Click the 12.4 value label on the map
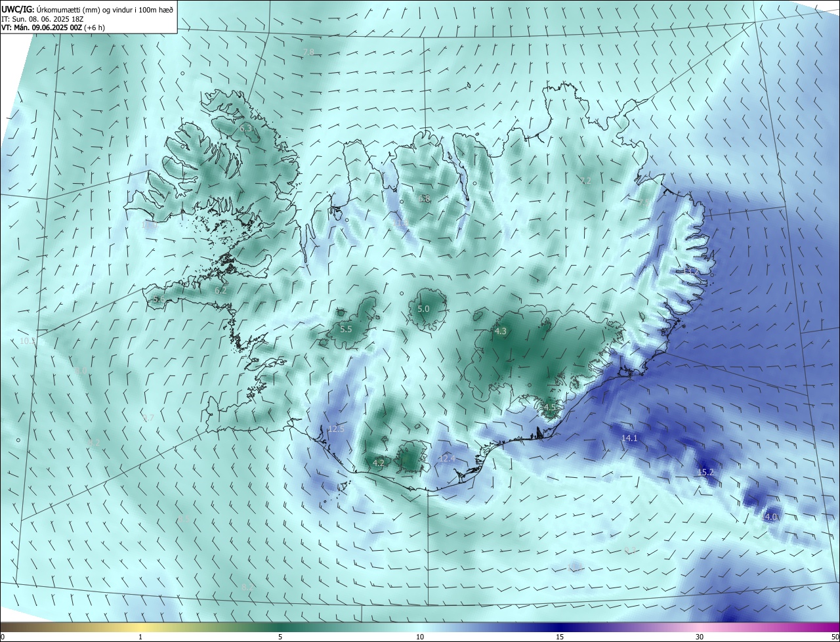The image size is (840, 642). (447, 458)
